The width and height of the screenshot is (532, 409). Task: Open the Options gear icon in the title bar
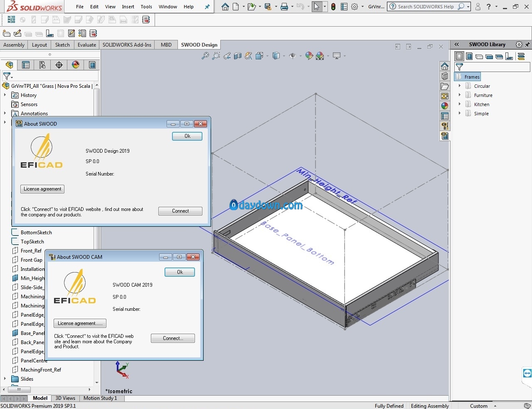[355, 7]
